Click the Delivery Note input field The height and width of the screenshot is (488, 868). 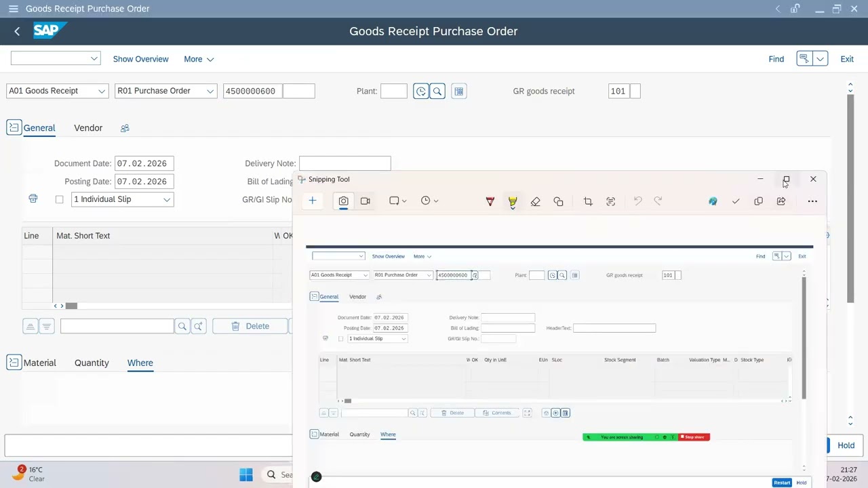click(344, 163)
